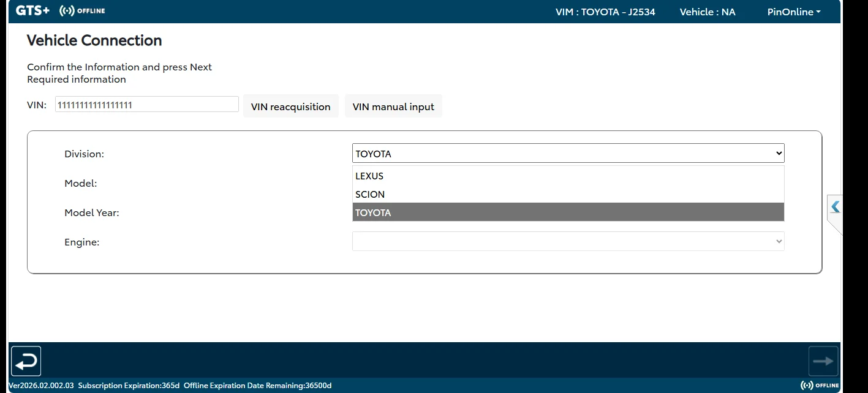This screenshot has width=868, height=393.
Task: Expand the side panel blue chevron
Action: tap(835, 208)
